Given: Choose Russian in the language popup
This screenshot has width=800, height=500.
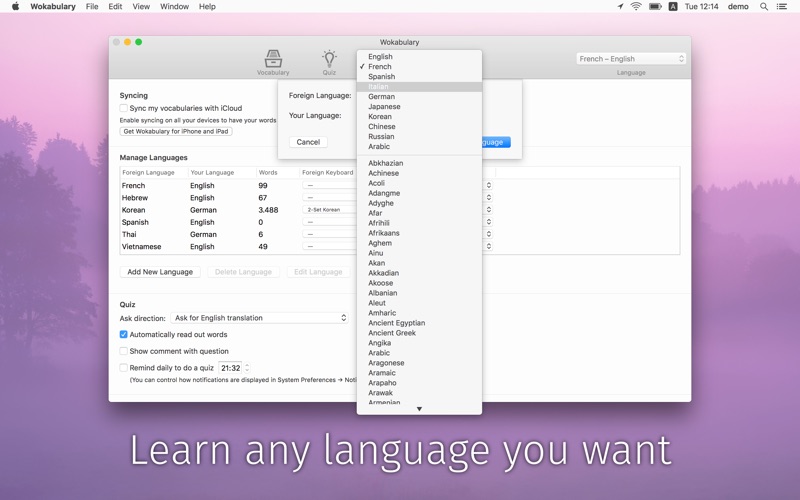Looking at the screenshot, I should [x=419, y=136].
